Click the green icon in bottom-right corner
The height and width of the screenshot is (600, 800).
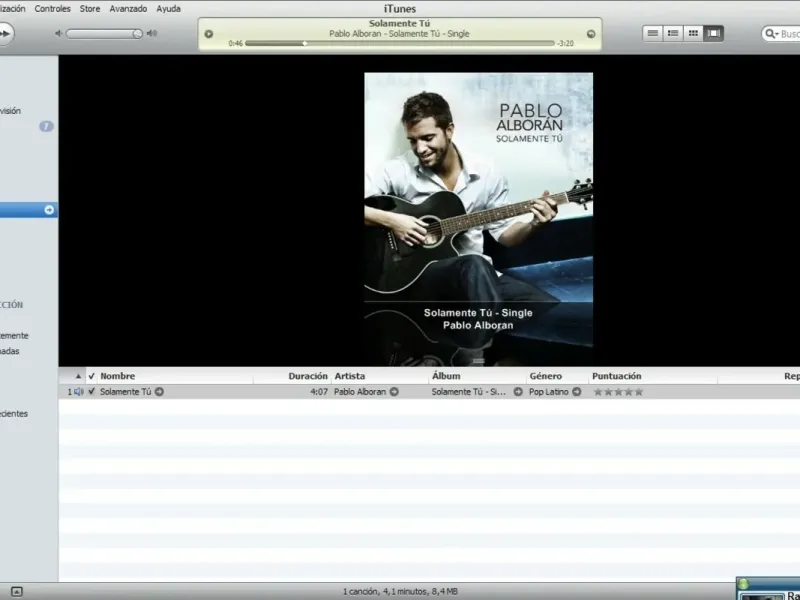click(744, 584)
